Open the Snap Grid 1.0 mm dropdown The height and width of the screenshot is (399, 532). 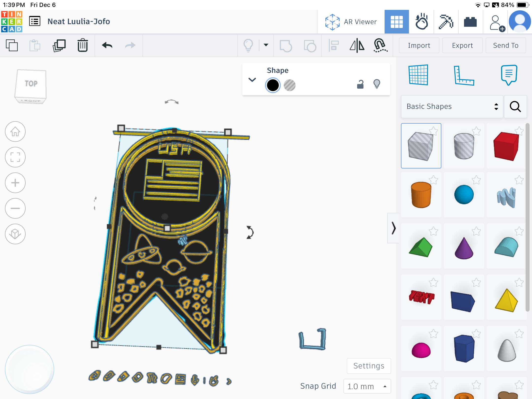click(367, 386)
